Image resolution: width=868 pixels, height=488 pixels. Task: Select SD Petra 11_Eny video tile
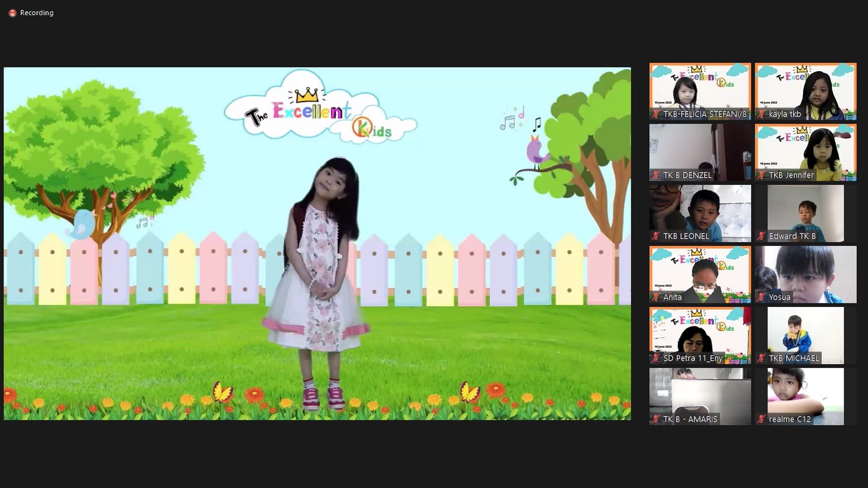(700, 336)
